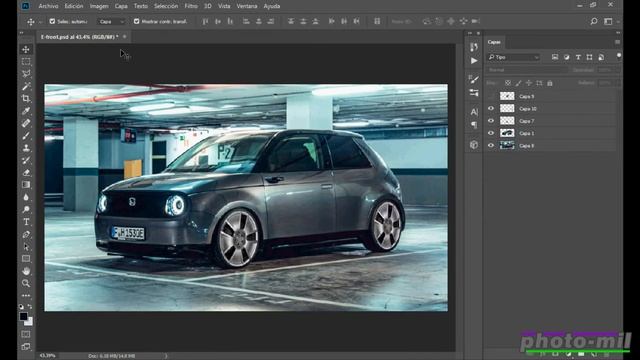Open the workspace switcher dropdown
The height and width of the screenshot is (360, 640).
pyautogui.click(x=611, y=21)
